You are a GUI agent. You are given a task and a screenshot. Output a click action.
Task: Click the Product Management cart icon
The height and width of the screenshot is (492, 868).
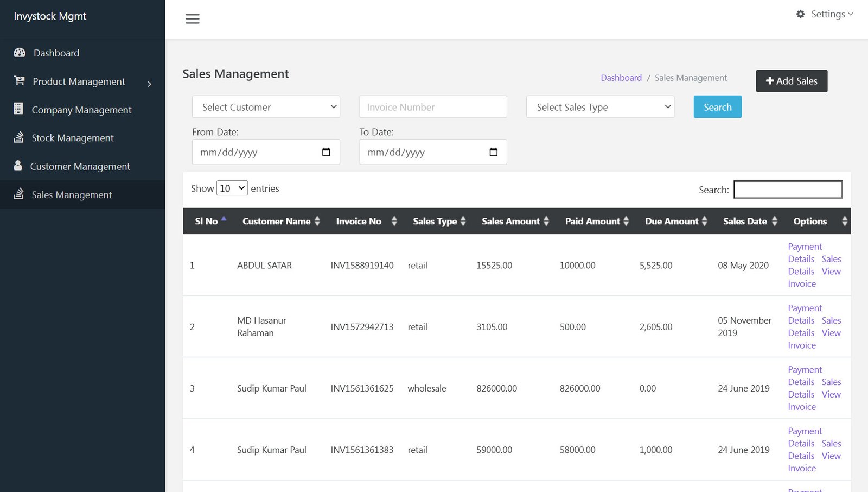[20, 80]
